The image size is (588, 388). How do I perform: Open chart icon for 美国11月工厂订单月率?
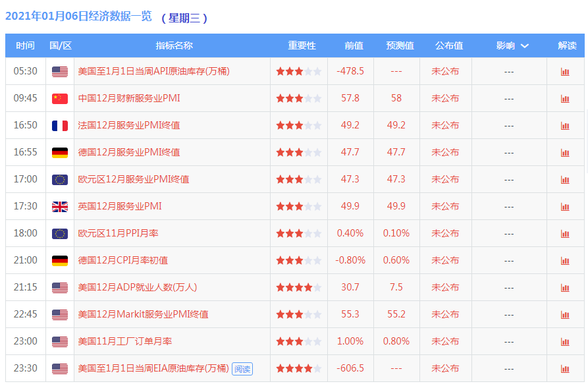click(x=564, y=341)
